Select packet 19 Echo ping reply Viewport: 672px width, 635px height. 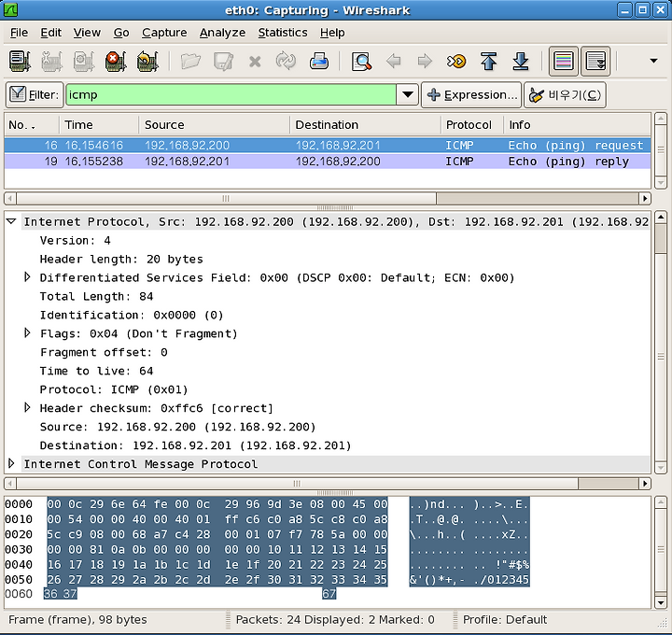328,162
